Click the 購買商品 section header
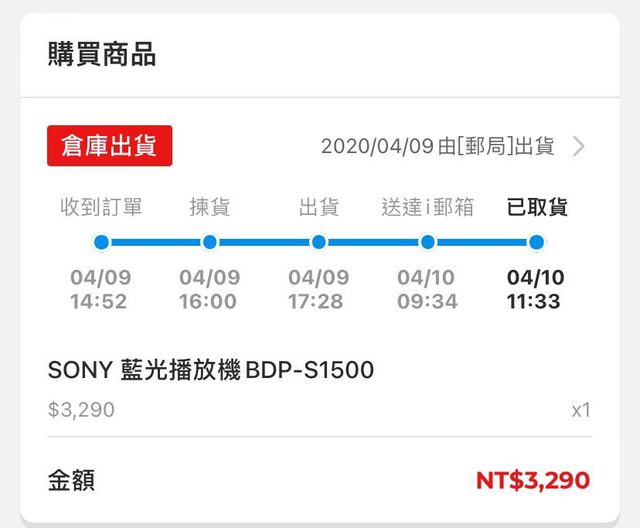640x528 pixels. pos(102,55)
